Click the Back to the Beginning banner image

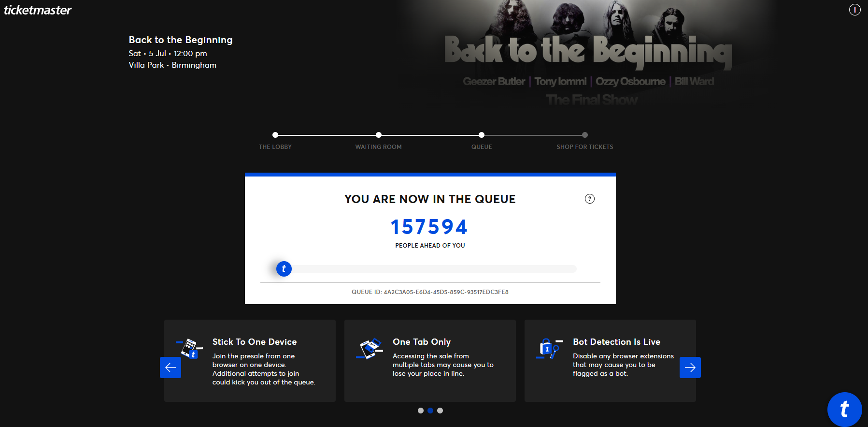(x=588, y=53)
